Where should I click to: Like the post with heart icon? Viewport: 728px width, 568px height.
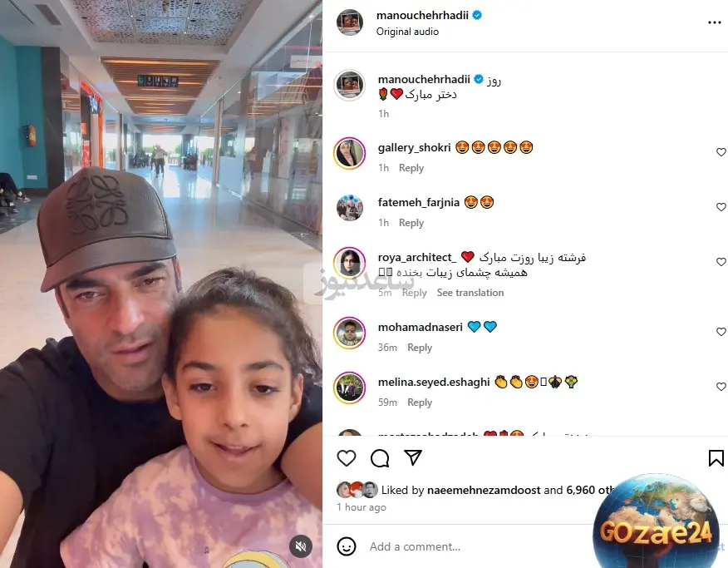coord(347,458)
